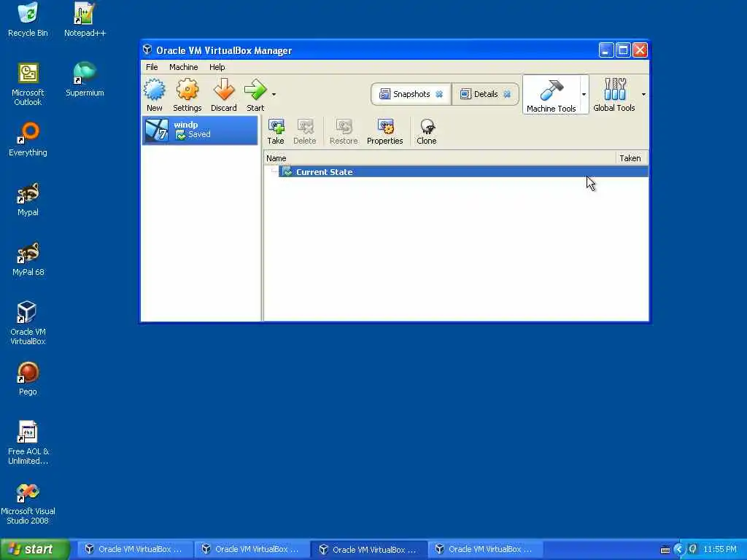
Task: Close the Details tool with its pin icon
Action: (508, 94)
